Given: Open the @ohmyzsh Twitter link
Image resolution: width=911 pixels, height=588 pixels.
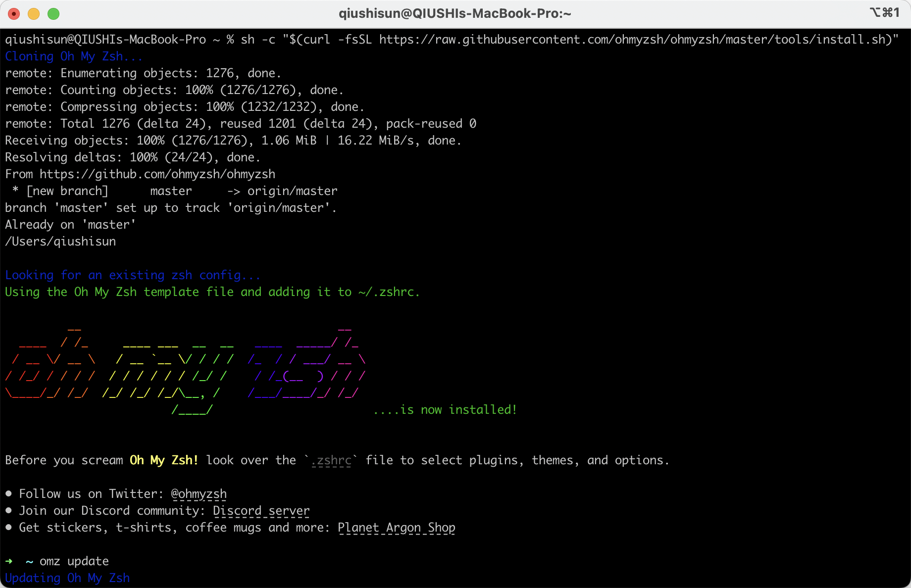Looking at the screenshot, I should pyautogui.click(x=199, y=493).
